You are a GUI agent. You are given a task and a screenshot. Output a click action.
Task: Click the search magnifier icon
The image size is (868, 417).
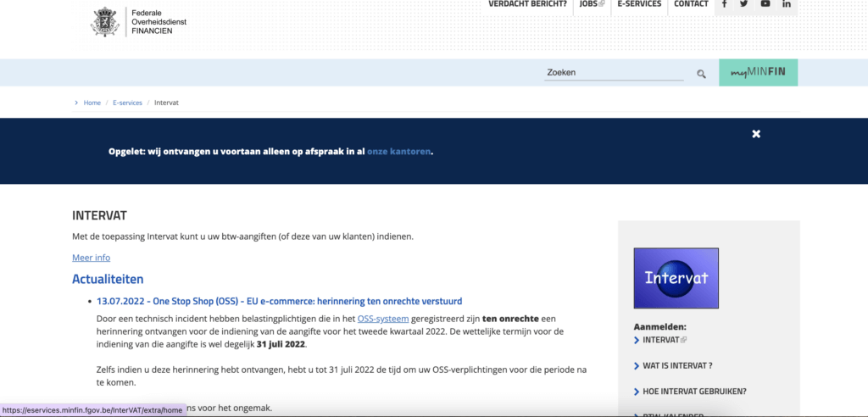(701, 74)
